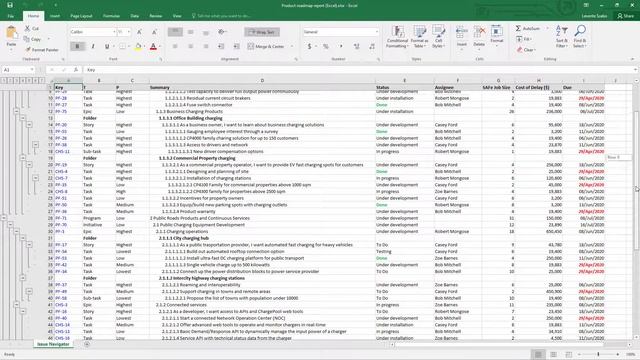Toggle bottom align in Alignment group
Image resolution: width=640 pixels, height=360 pixels.
pyautogui.click(x=206, y=32)
